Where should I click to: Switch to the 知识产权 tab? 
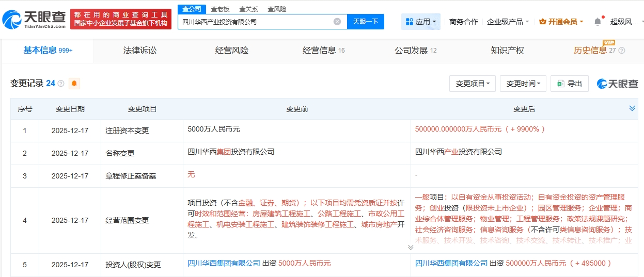507,51
